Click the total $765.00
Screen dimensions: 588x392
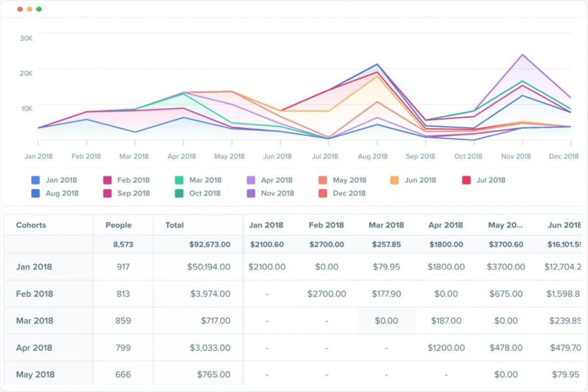(214, 375)
